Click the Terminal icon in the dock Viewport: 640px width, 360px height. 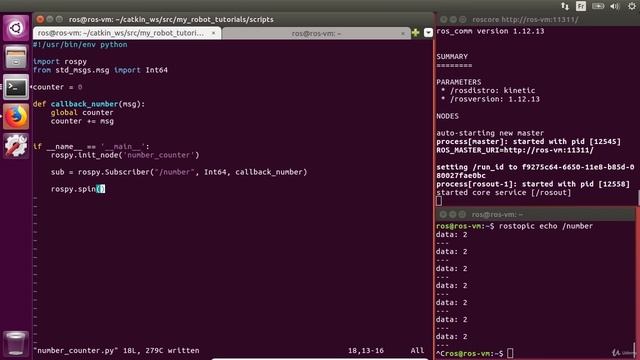click(16, 87)
